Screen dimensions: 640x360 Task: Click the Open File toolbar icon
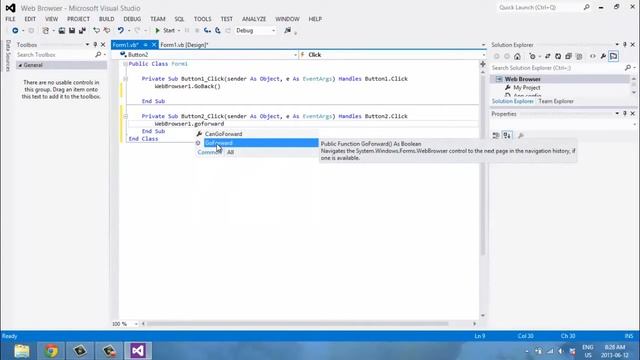pyautogui.click(x=62, y=31)
